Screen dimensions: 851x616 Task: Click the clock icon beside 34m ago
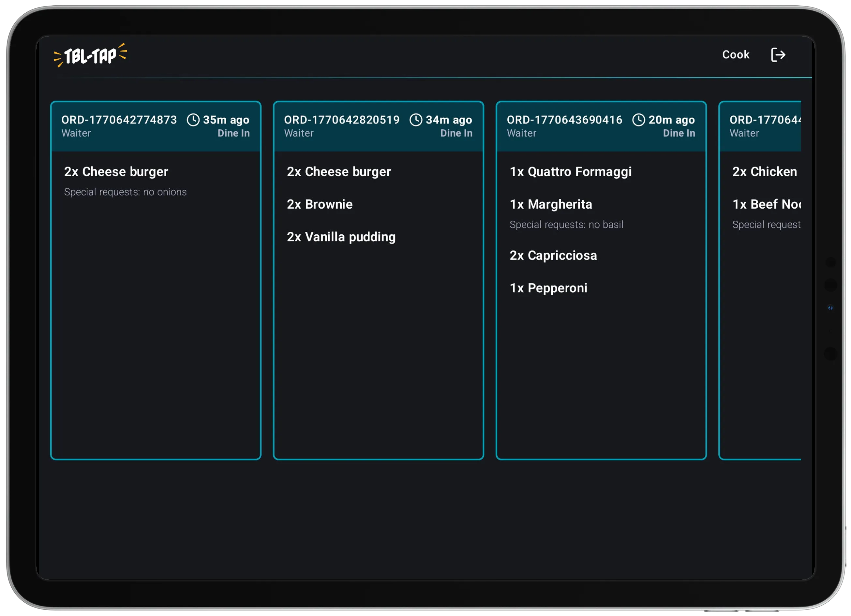coord(416,120)
